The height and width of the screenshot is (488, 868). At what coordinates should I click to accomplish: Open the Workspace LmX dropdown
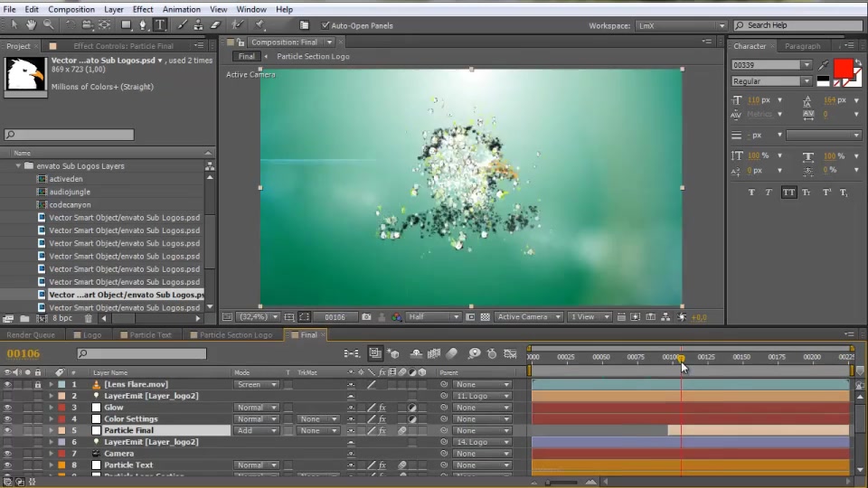point(680,25)
